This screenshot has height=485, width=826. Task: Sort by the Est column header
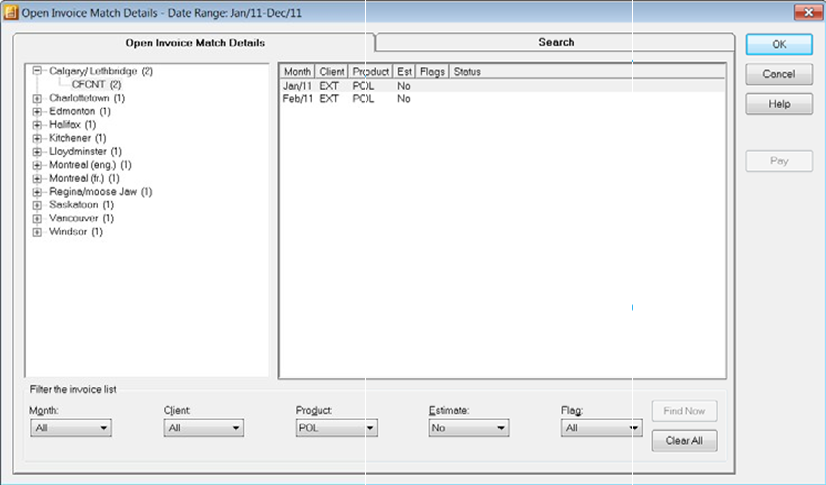pos(404,72)
